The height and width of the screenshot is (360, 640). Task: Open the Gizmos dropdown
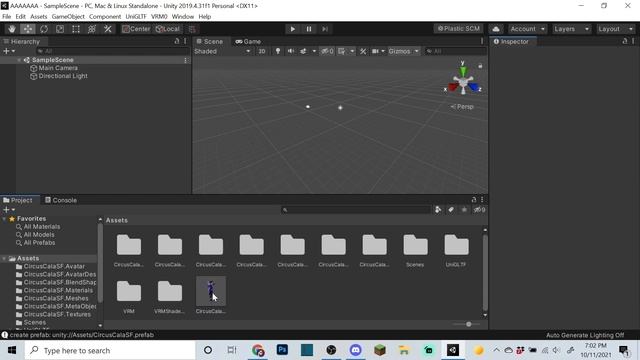pos(403,51)
